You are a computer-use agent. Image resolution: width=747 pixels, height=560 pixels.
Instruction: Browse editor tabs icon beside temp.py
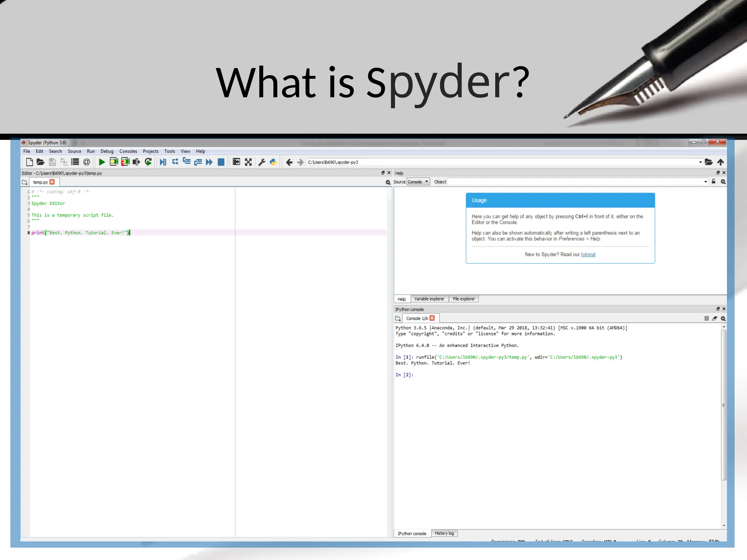click(x=24, y=182)
